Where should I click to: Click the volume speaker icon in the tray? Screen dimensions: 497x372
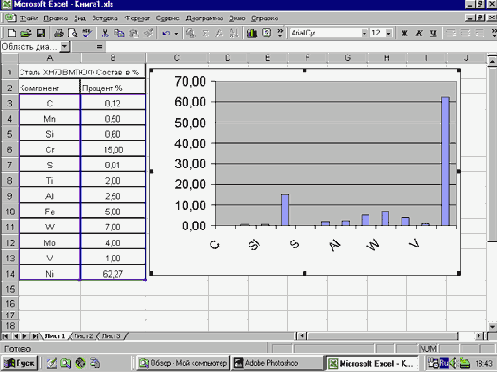tap(453, 363)
